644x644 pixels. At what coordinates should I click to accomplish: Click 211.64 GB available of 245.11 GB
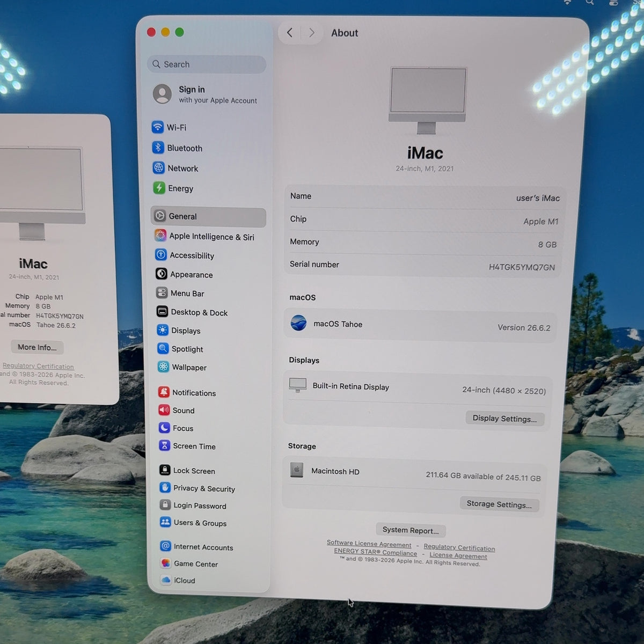click(x=483, y=477)
